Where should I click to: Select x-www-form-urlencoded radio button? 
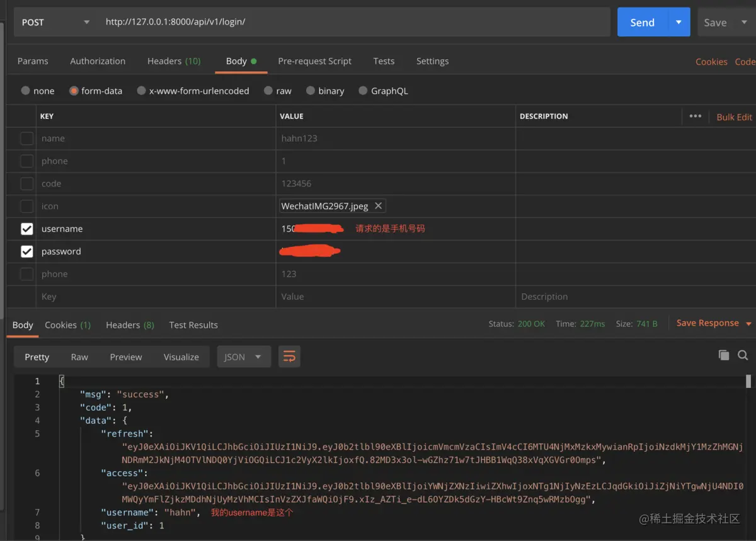point(141,91)
